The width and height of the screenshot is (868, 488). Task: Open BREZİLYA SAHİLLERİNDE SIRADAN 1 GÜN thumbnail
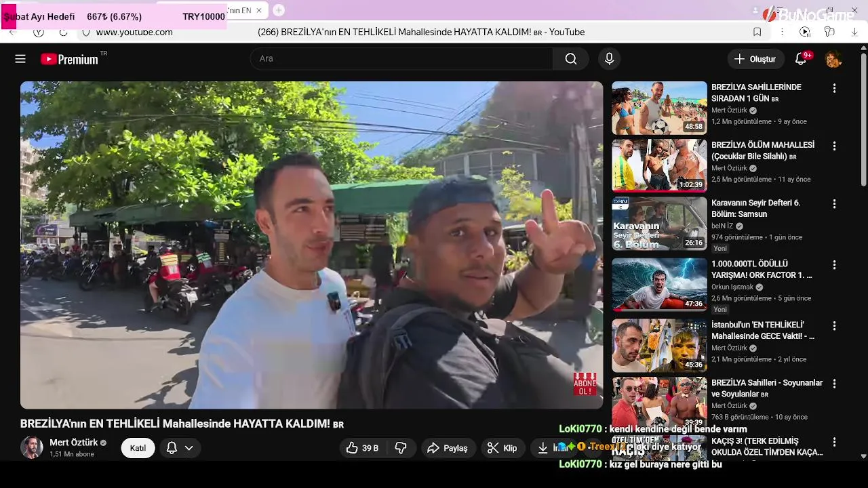point(659,108)
